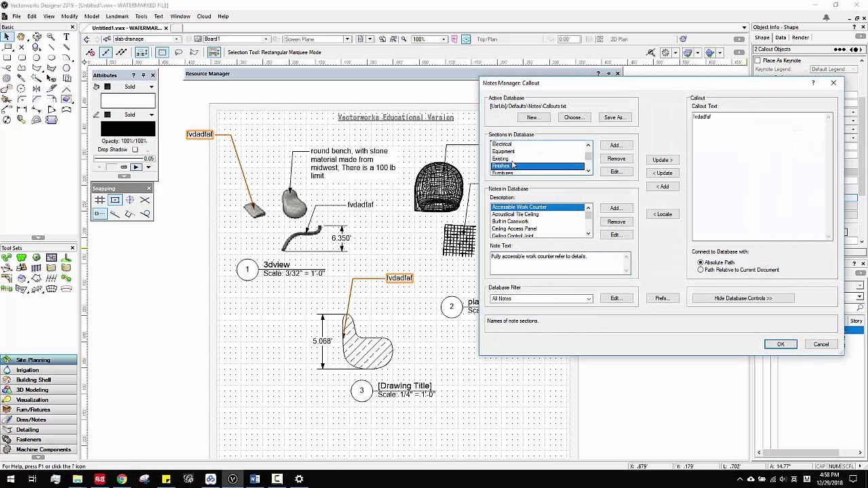
Task: Click Cancel in Notes Manager dialog
Action: [x=821, y=344]
